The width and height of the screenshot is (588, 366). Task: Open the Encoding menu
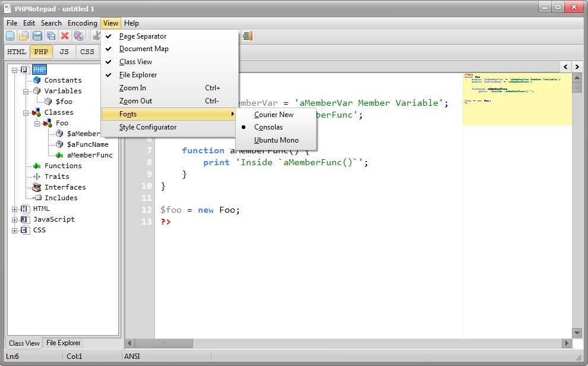(x=82, y=23)
